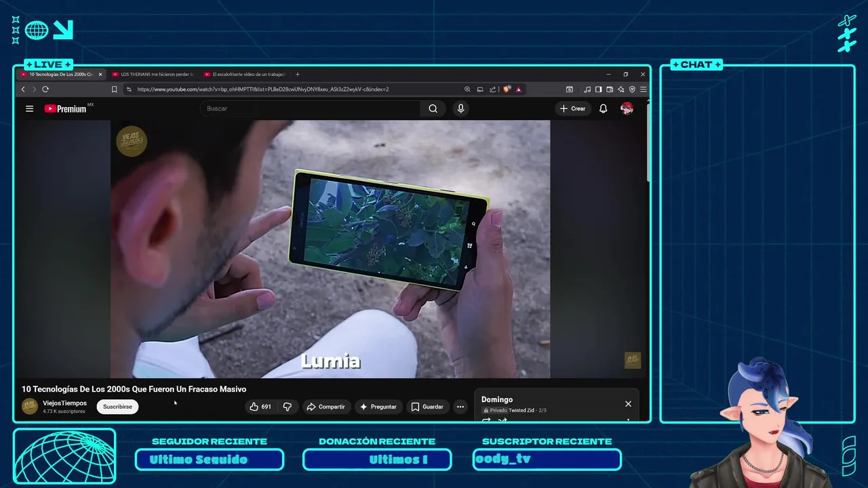Open the YouTube hamburger guide menu
Viewport: 868px width, 488px height.
point(29,108)
